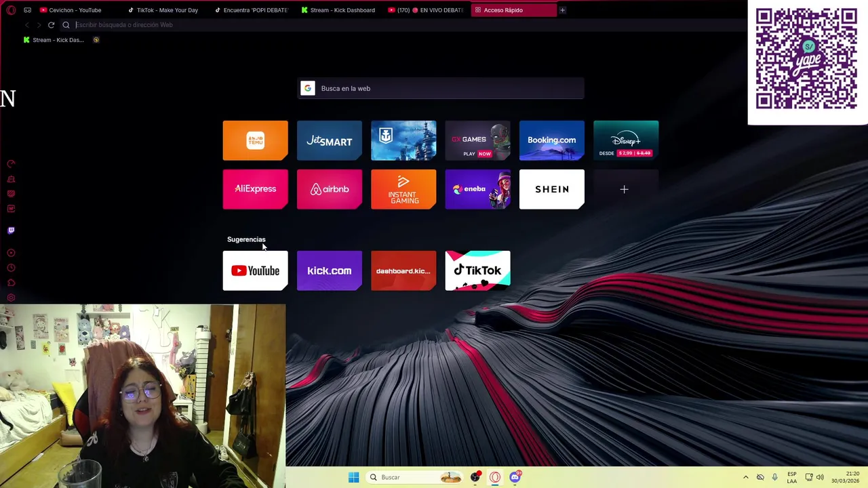Open the Airbnb speed dial tile
The height and width of the screenshot is (488, 868).
[x=330, y=189]
